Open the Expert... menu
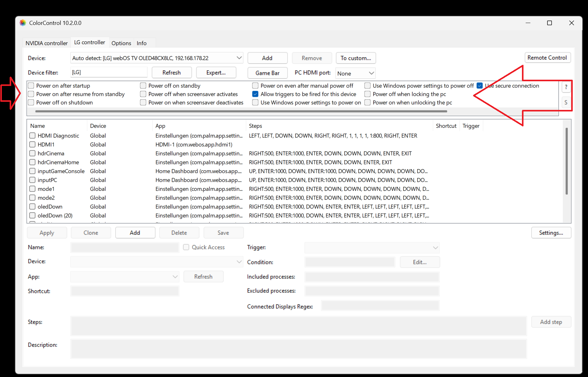Viewport: 588px width, 377px height. (x=216, y=73)
